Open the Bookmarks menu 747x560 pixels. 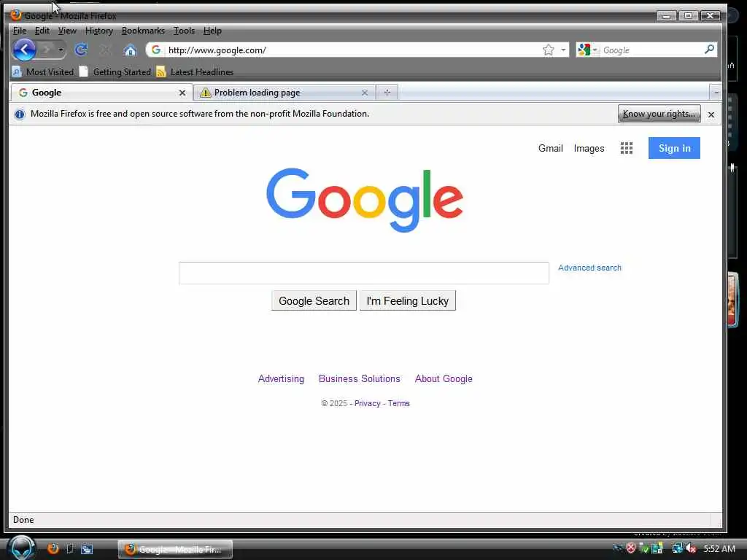(143, 31)
